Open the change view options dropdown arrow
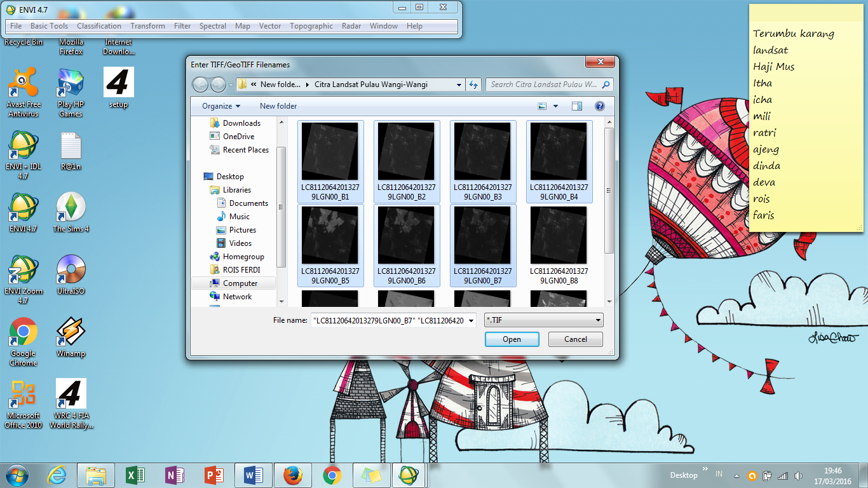This screenshot has width=868, height=488. coord(555,106)
